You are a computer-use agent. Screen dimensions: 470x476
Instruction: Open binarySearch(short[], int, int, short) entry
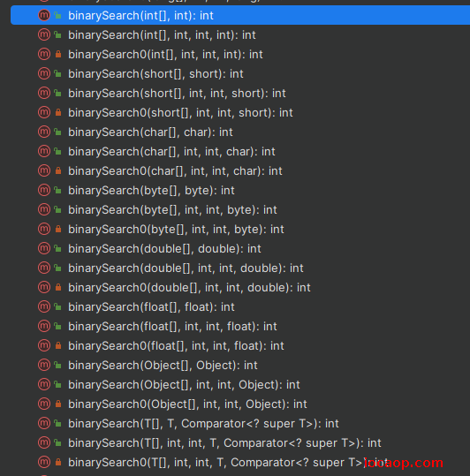pyautogui.click(x=240, y=94)
